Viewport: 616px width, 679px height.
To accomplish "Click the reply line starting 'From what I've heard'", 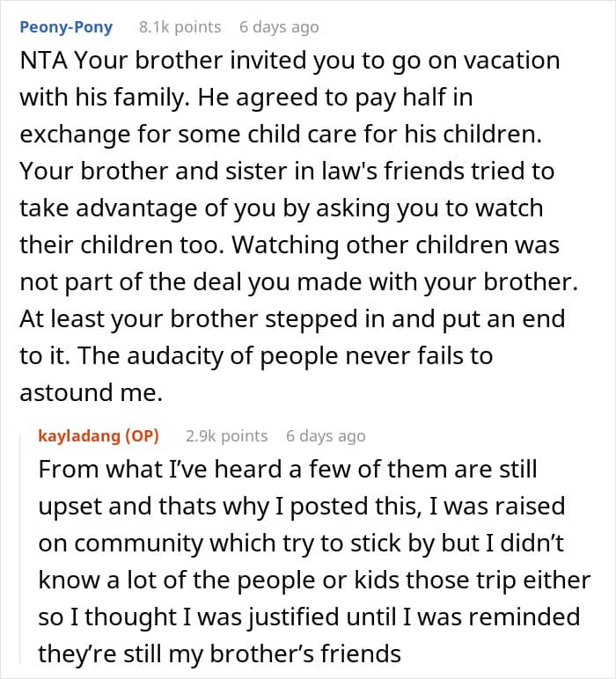I will pyautogui.click(x=287, y=470).
